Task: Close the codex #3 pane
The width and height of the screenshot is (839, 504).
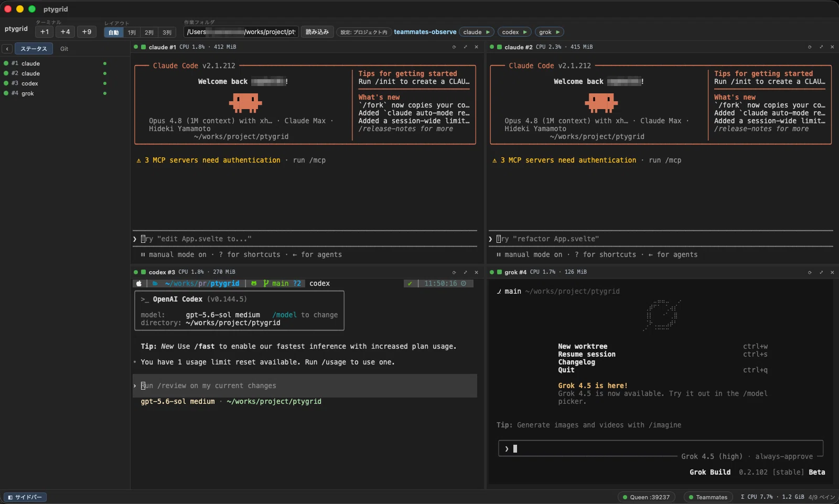Action: point(476,272)
